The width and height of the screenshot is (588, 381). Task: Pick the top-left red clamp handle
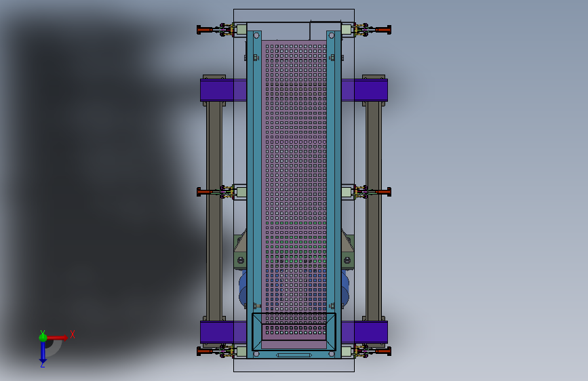click(x=204, y=30)
